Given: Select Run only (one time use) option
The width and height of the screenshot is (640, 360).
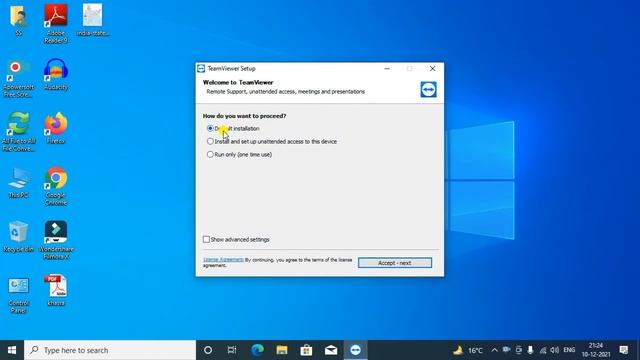Looking at the screenshot, I should click(210, 154).
